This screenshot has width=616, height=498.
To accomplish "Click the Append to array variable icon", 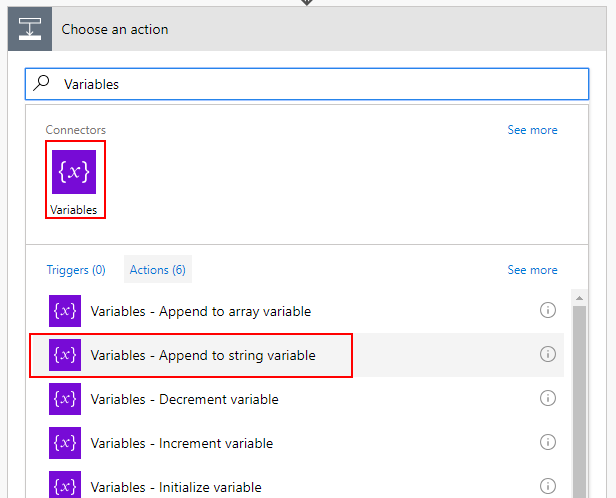I will (x=65, y=311).
